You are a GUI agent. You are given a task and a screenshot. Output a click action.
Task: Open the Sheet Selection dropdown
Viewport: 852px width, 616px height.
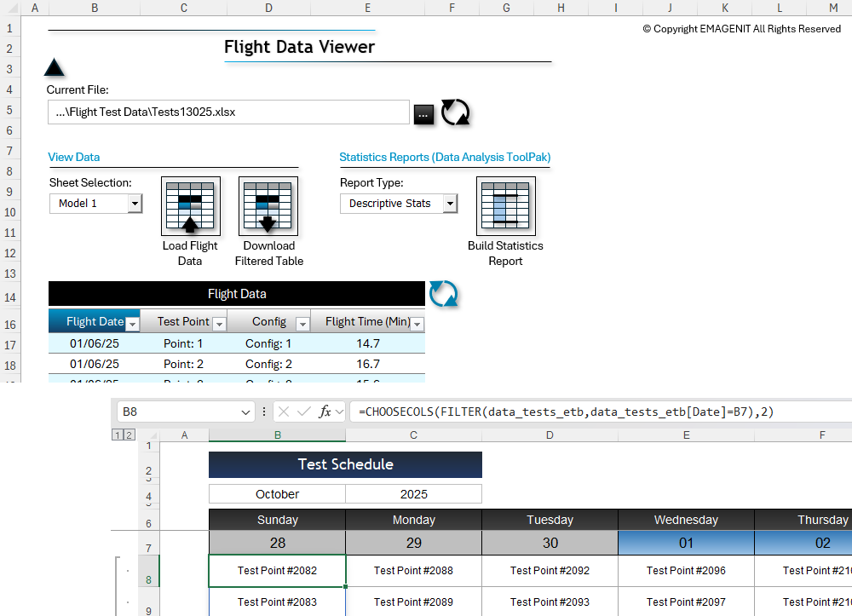[134, 204]
